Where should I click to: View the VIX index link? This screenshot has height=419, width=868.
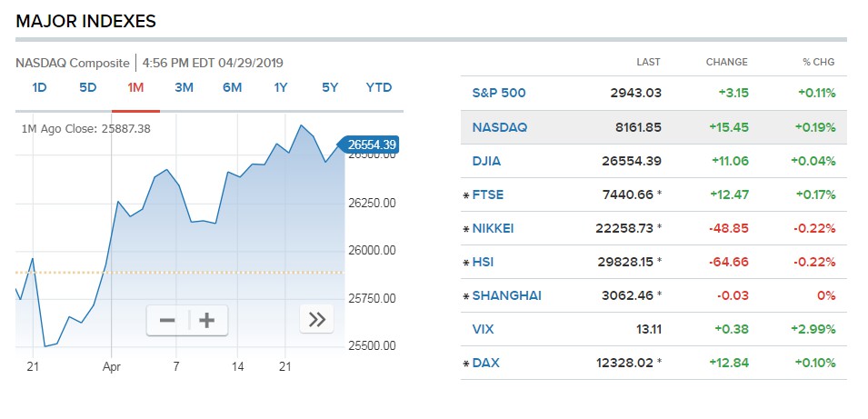483,329
